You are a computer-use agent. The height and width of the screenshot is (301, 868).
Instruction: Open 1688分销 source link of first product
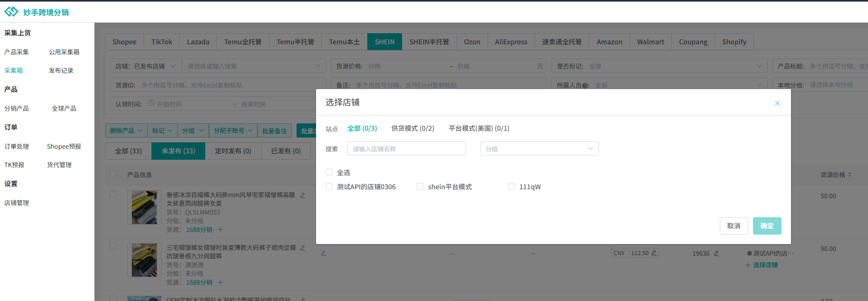point(199,230)
